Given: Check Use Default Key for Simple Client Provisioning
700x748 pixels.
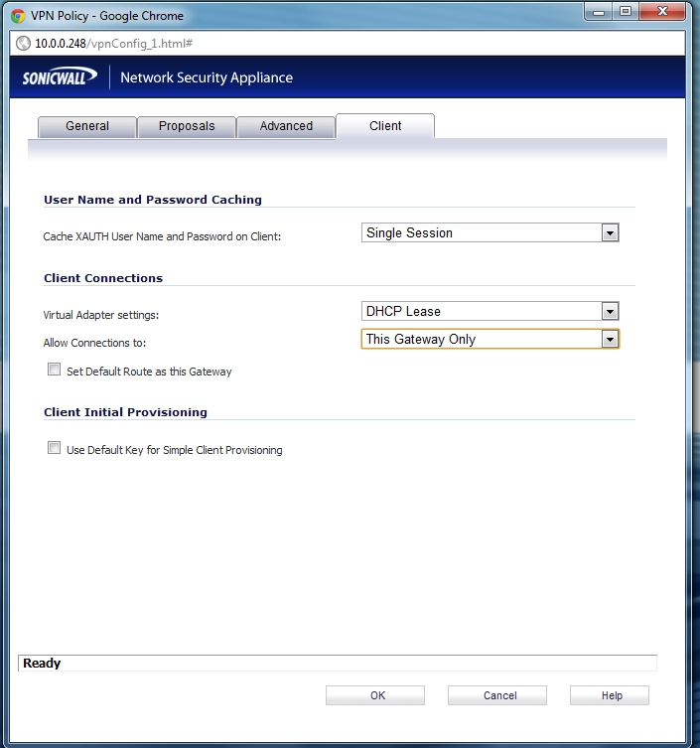Looking at the screenshot, I should [54, 447].
